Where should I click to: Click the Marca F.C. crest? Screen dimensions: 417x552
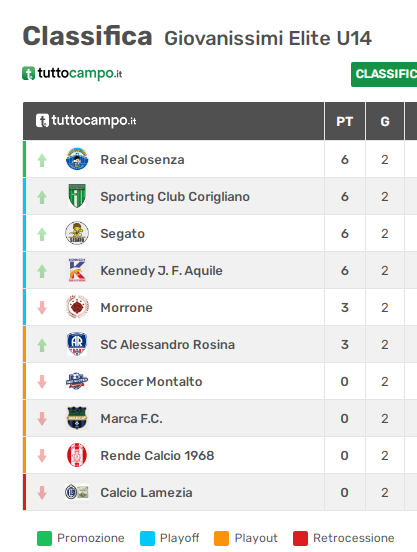(77, 418)
